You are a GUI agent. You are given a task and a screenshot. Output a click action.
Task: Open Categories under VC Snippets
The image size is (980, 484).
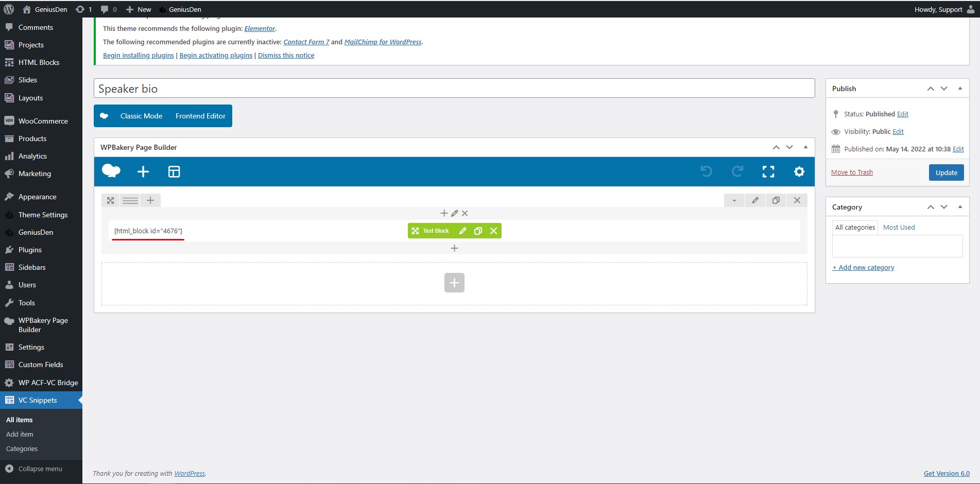(x=22, y=448)
